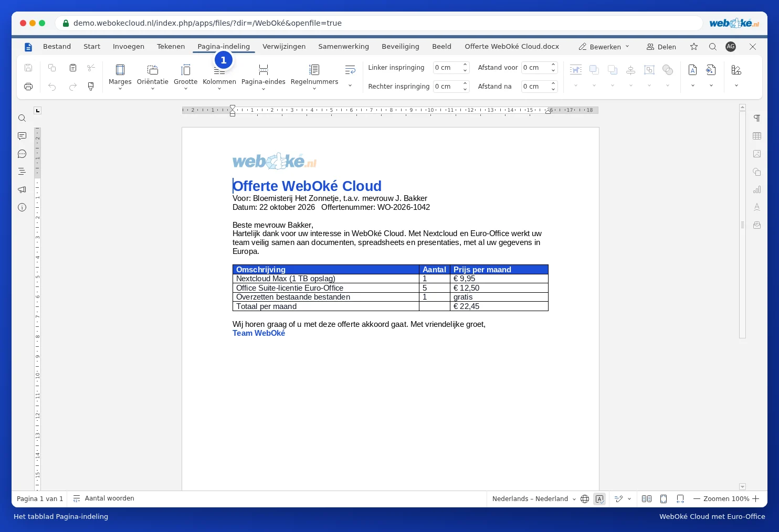This screenshot has width=779, height=532.
Task: Open the Bestand menu
Action: pyautogui.click(x=57, y=47)
